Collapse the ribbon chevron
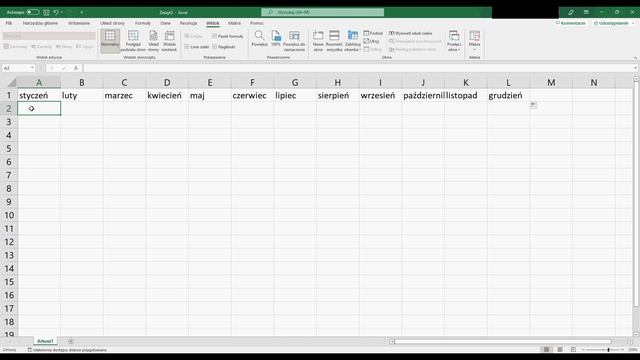640x360 pixels. pyautogui.click(x=635, y=58)
